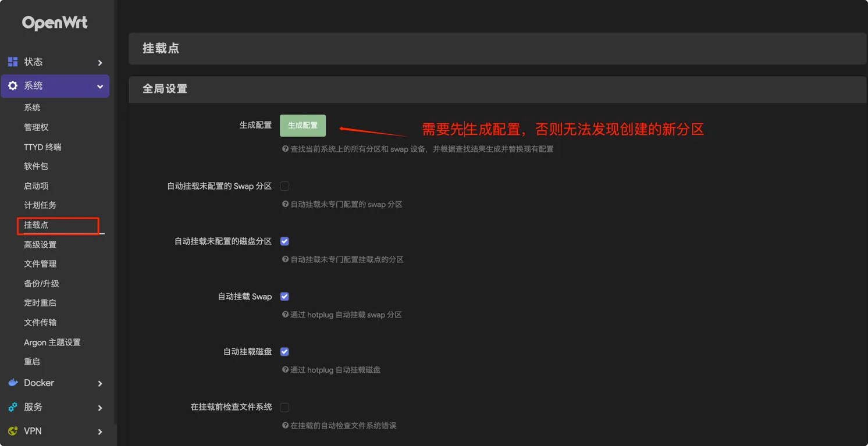Go to 备份/升级 page
This screenshot has height=446, width=868.
pyautogui.click(x=41, y=284)
